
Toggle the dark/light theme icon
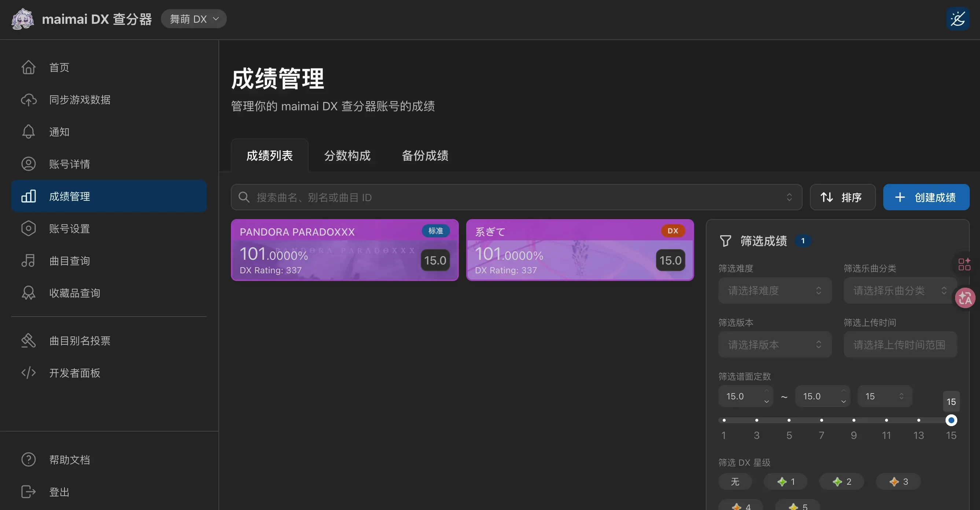pyautogui.click(x=958, y=19)
